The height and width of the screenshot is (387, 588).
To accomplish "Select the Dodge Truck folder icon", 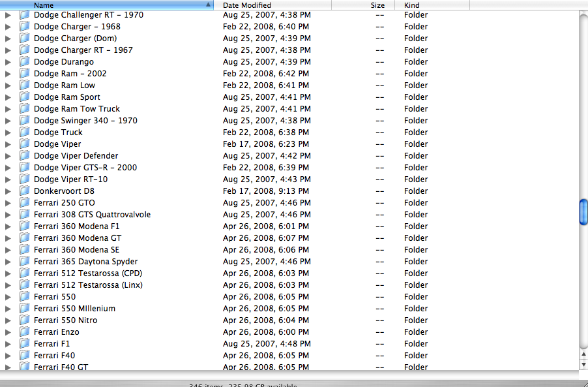I will [x=25, y=132].
